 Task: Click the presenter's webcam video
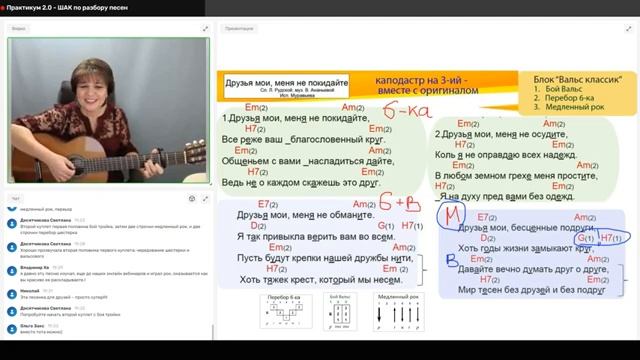(109, 110)
